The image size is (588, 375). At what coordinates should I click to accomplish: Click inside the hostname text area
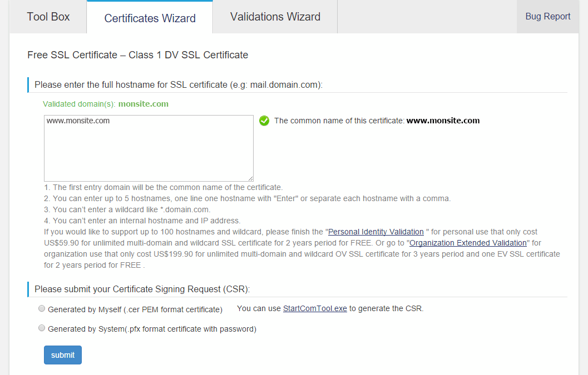[x=149, y=148]
